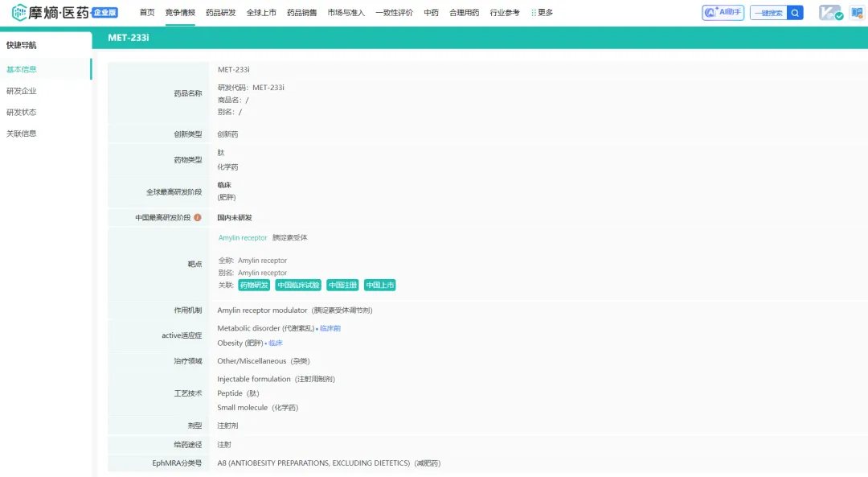This screenshot has height=477, width=868.
Task: Open the 一致性评价 menu item
Action: tap(394, 13)
